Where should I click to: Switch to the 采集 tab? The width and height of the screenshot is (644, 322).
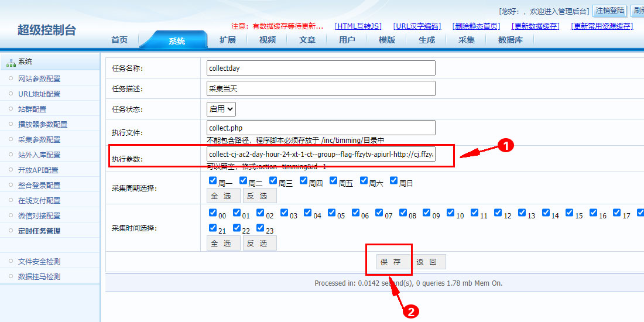pos(467,40)
